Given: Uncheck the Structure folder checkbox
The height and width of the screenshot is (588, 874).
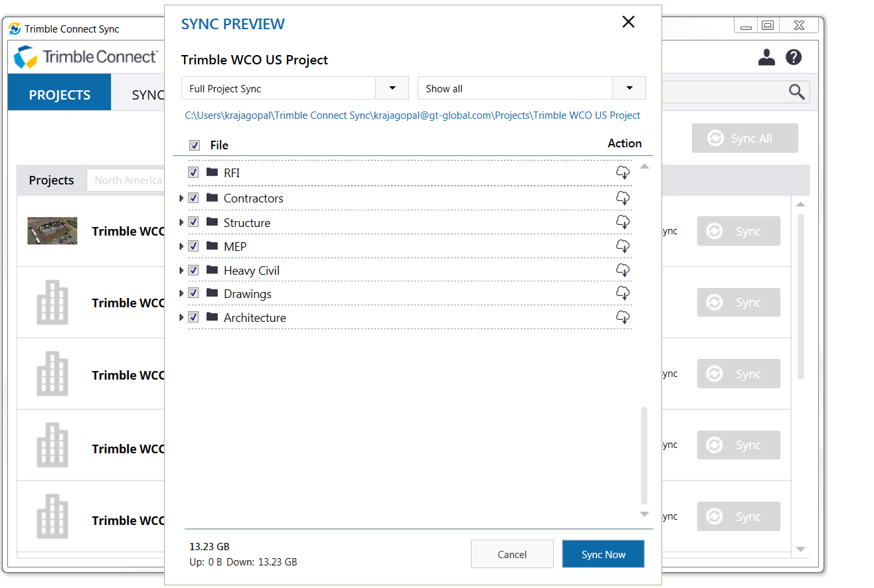Looking at the screenshot, I should tap(193, 222).
